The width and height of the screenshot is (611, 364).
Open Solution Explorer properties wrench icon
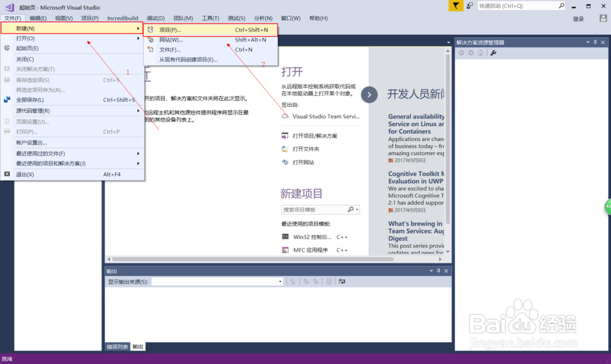point(493,53)
